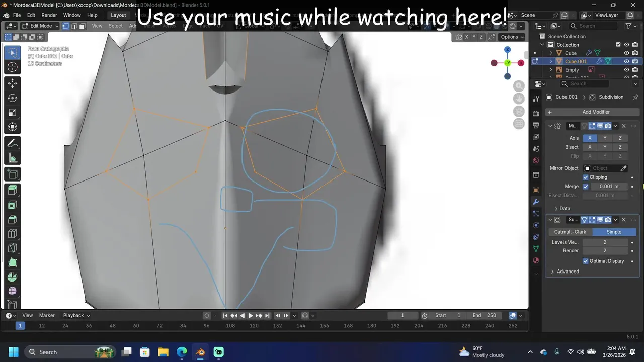
Task: Open the Material properties tab
Action: [536, 260]
